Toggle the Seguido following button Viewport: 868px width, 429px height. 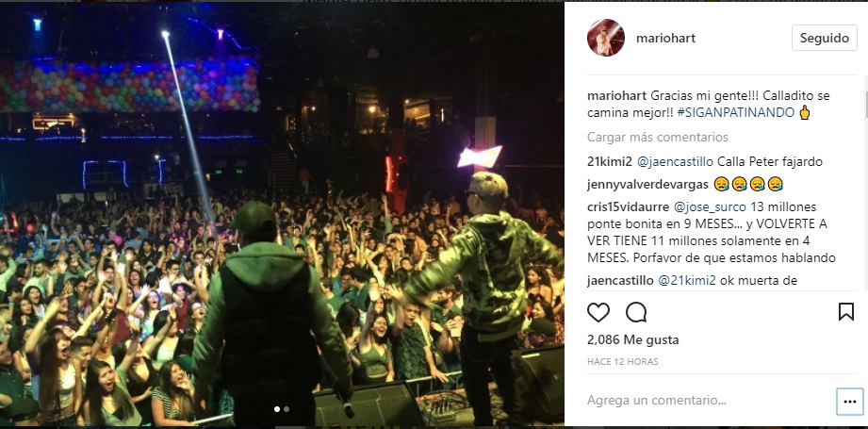pos(825,38)
